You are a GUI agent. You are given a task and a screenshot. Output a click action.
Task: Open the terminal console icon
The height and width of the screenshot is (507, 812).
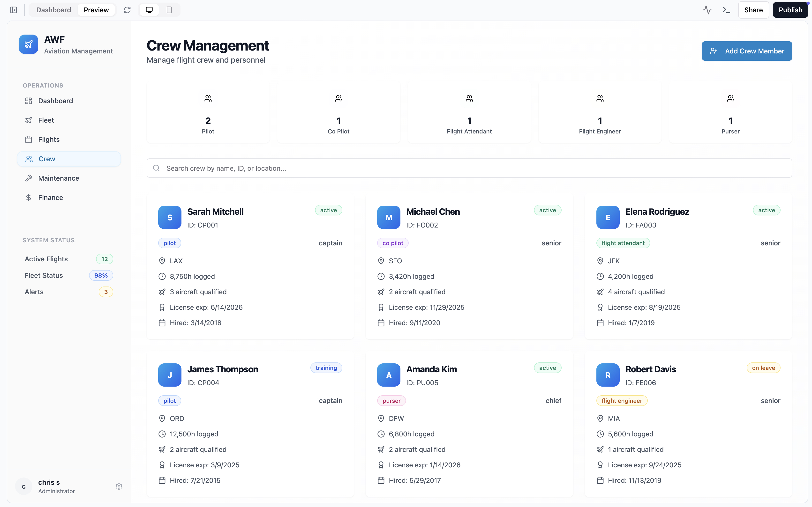726,10
